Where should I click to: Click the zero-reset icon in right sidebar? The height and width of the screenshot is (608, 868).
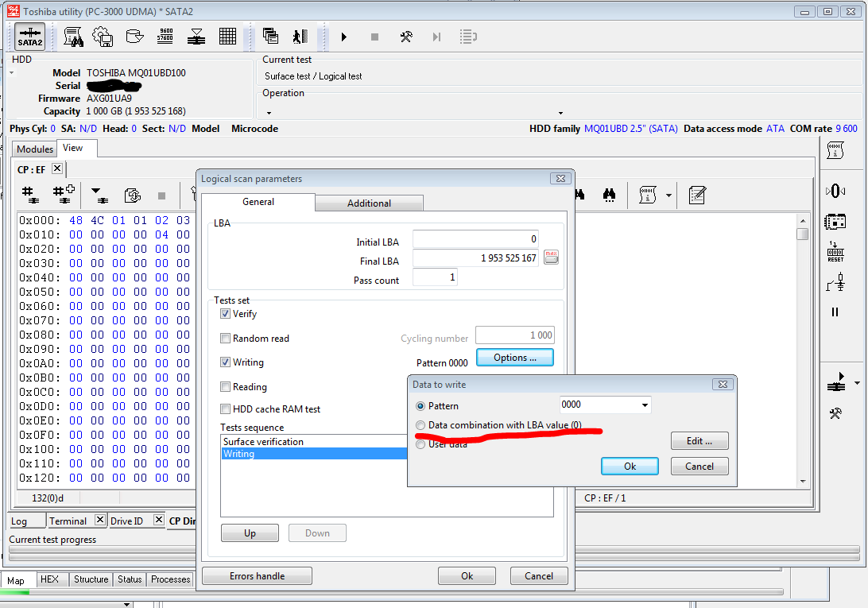[x=835, y=191]
